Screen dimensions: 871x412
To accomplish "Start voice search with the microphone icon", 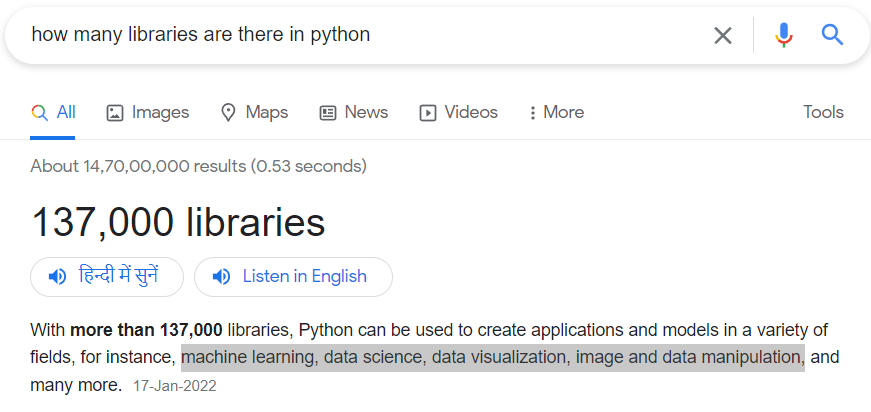I will (x=783, y=36).
